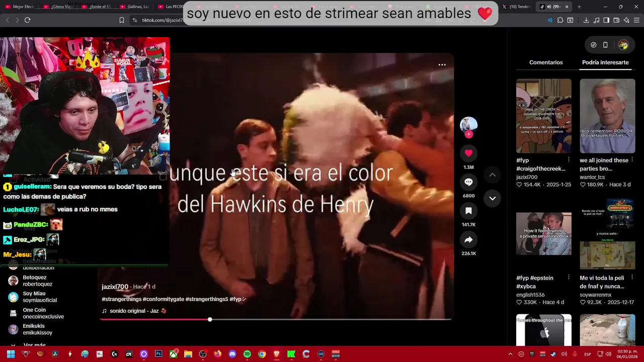Open the Brave Wallet icon
The image size is (644, 362).
point(616,20)
